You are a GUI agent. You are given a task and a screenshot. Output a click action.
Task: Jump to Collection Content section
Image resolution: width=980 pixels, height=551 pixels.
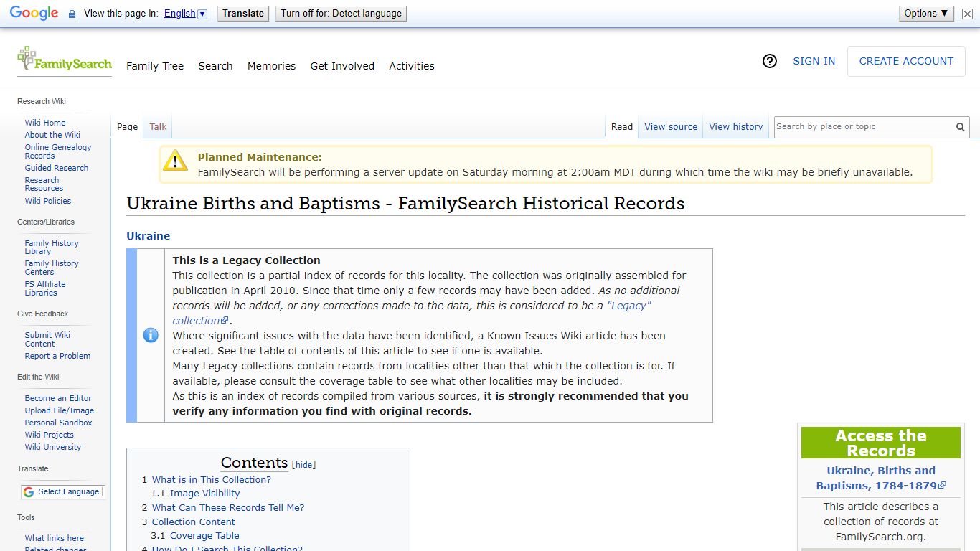pyautogui.click(x=194, y=522)
